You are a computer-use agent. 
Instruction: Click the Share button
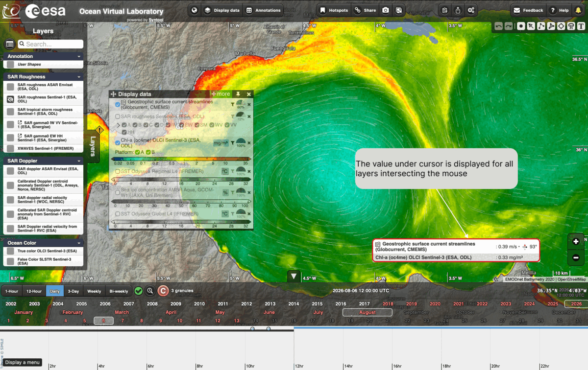click(x=365, y=10)
